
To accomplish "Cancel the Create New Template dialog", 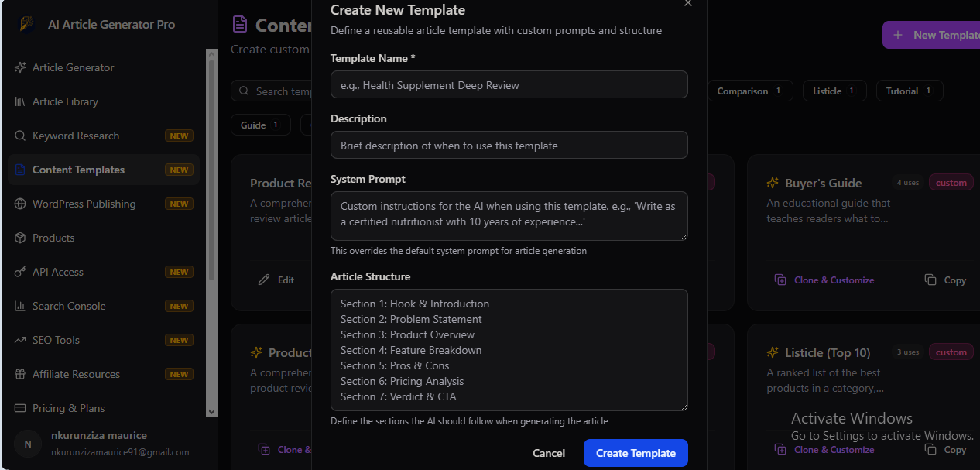I will tap(549, 453).
